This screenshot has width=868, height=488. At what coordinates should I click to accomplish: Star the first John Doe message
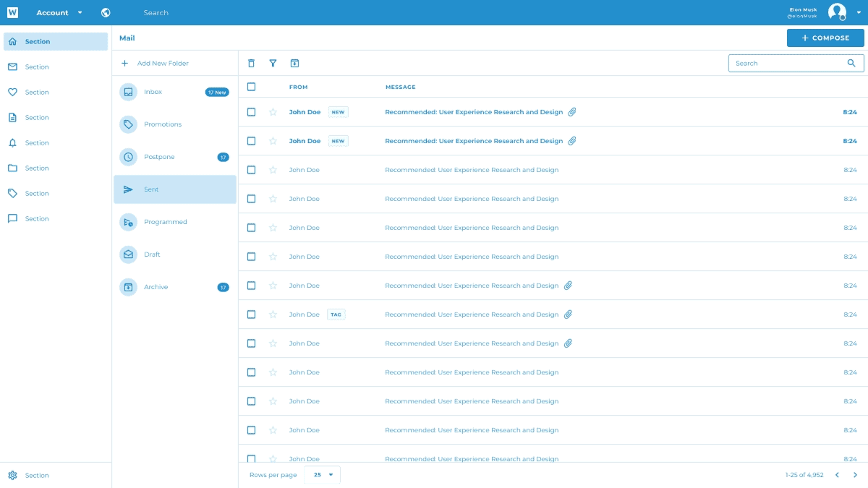[x=273, y=112]
